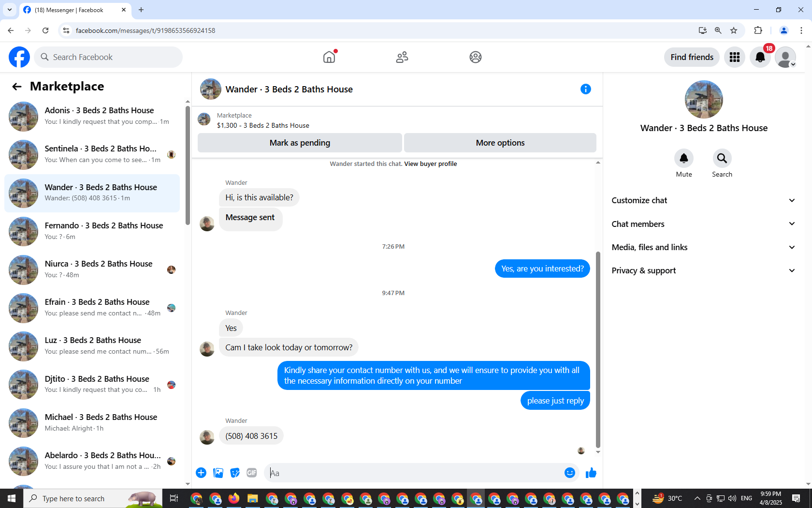Open Luz conversation
This screenshot has height=508, width=812.
click(x=92, y=345)
